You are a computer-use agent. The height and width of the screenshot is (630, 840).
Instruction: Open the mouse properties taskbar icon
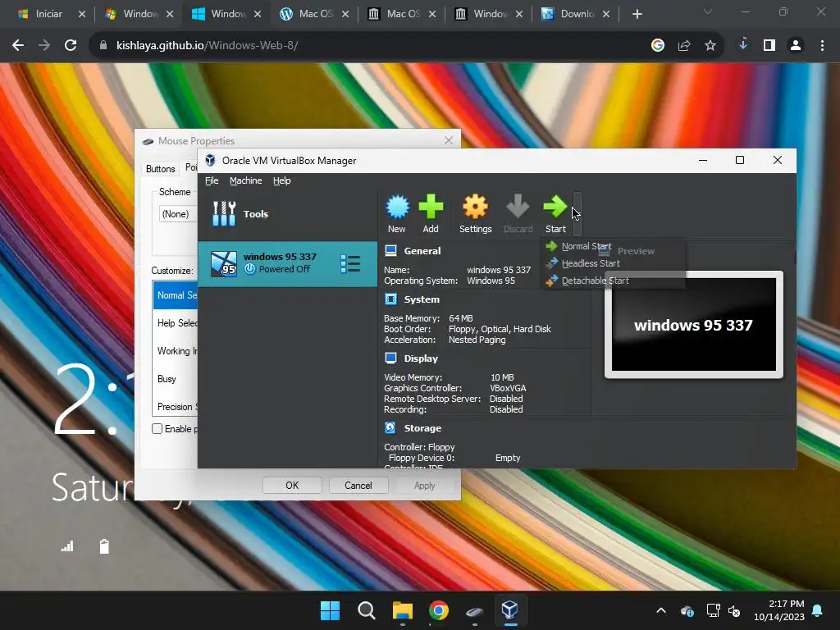pos(474,610)
